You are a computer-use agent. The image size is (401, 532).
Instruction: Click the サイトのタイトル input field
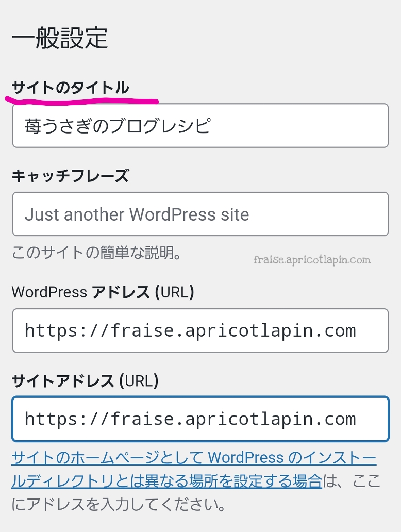(200, 126)
